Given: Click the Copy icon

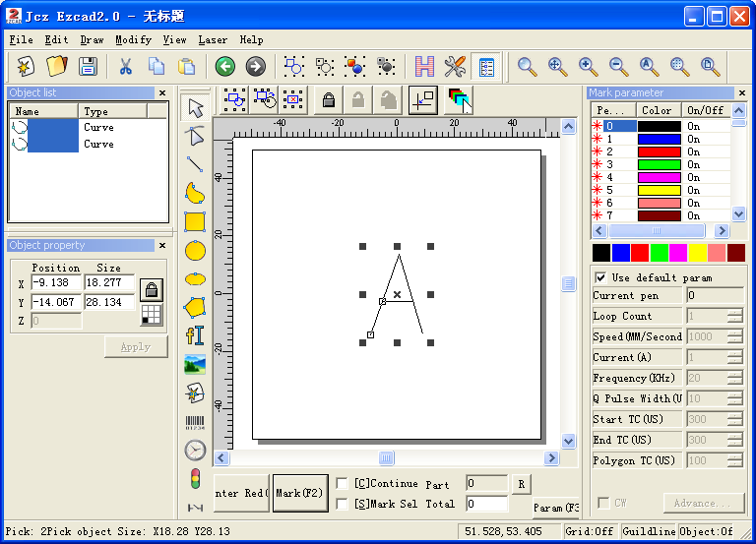Looking at the screenshot, I should coord(157,66).
